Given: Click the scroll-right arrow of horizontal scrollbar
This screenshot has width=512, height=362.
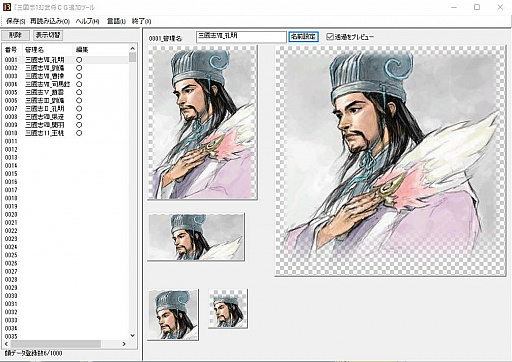Looking at the screenshot, I should pyautogui.click(x=124, y=344).
